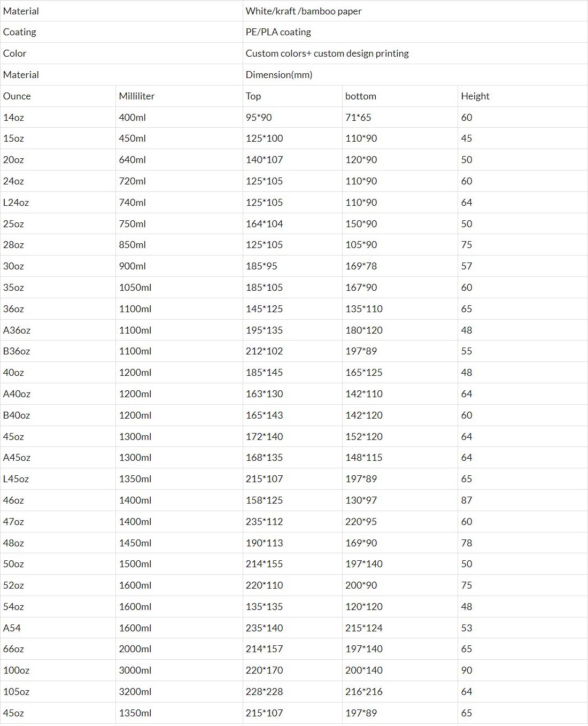Click the White/kraft /bamboo paper cell

coord(304,11)
